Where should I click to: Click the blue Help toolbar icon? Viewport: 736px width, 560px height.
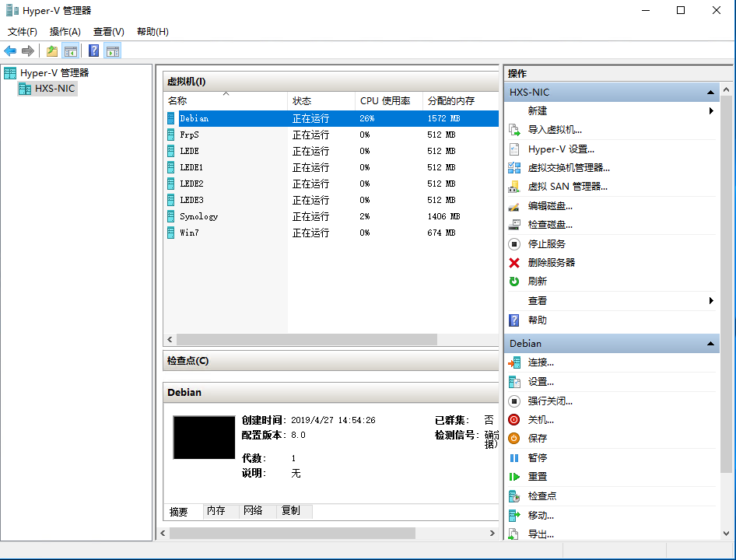94,51
